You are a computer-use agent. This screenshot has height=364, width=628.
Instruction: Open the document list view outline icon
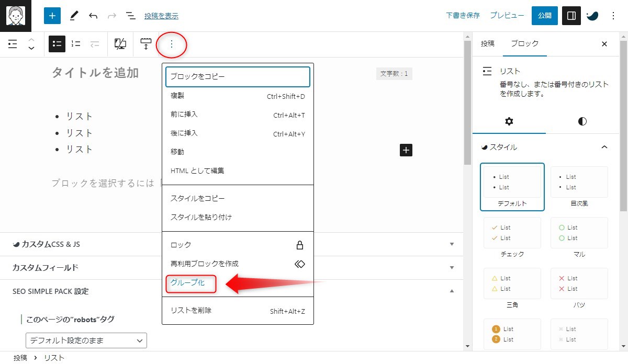pos(131,16)
